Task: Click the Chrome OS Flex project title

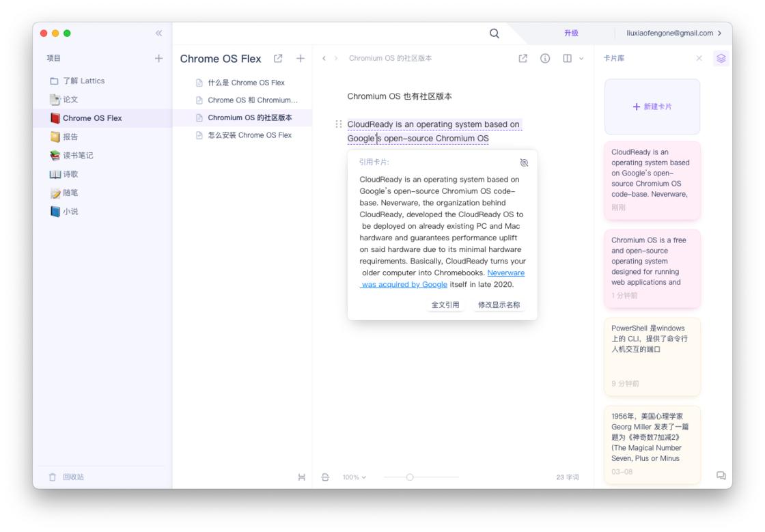Action: point(221,59)
